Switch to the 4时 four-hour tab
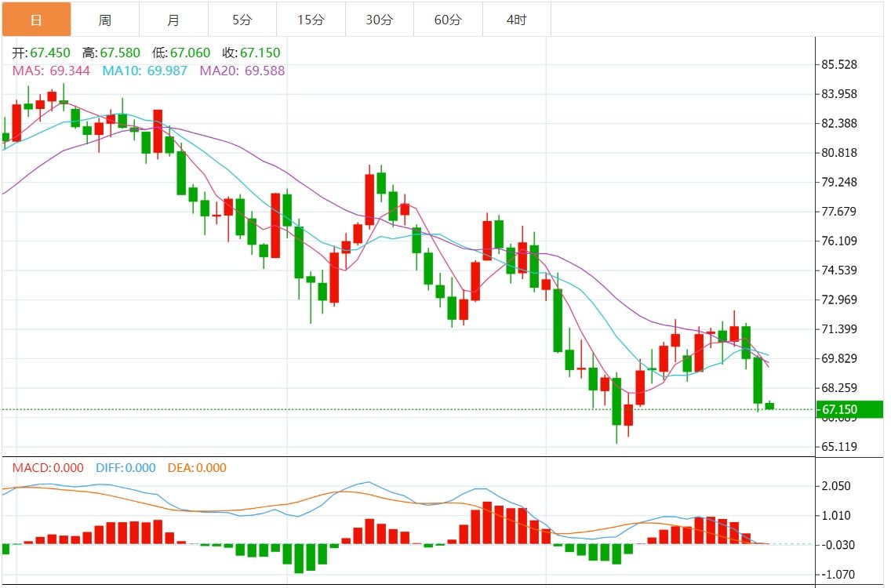Viewport: 891px width, 588px height. tap(517, 20)
